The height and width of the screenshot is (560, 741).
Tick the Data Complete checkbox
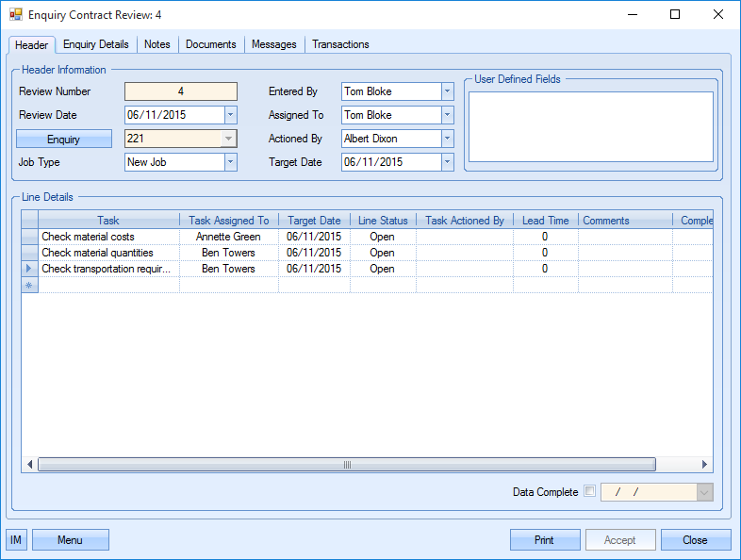pos(590,491)
